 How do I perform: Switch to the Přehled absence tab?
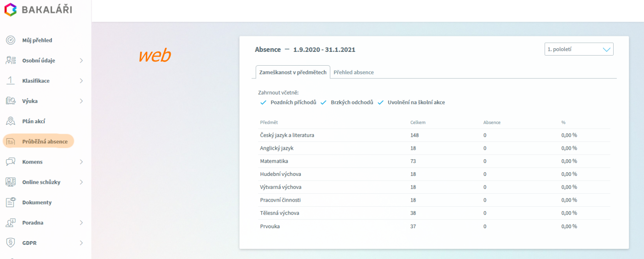353,72
